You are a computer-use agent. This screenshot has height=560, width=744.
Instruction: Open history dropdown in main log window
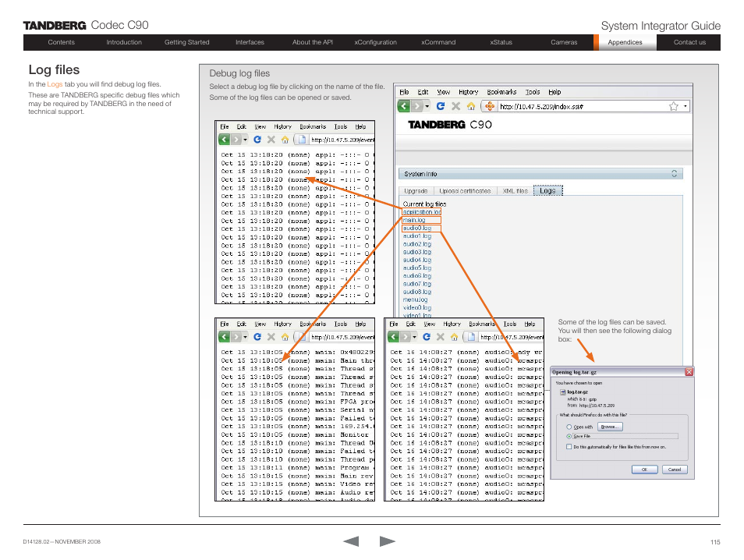[245, 337]
